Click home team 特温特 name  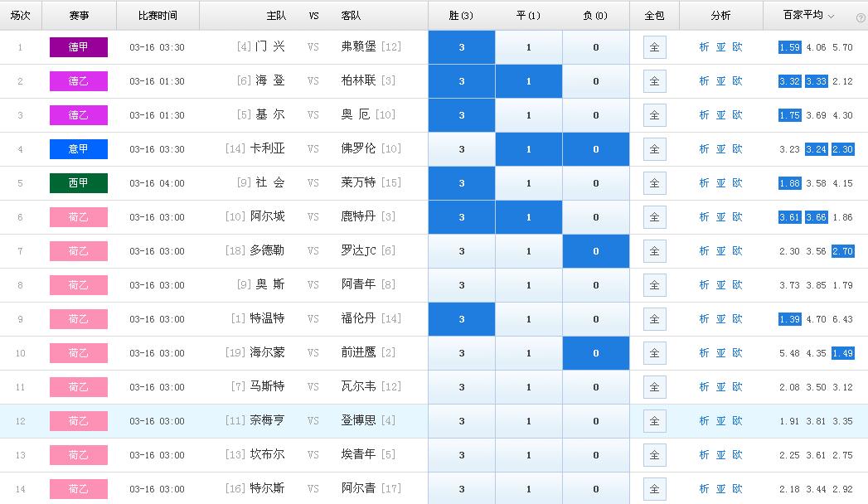268,318
